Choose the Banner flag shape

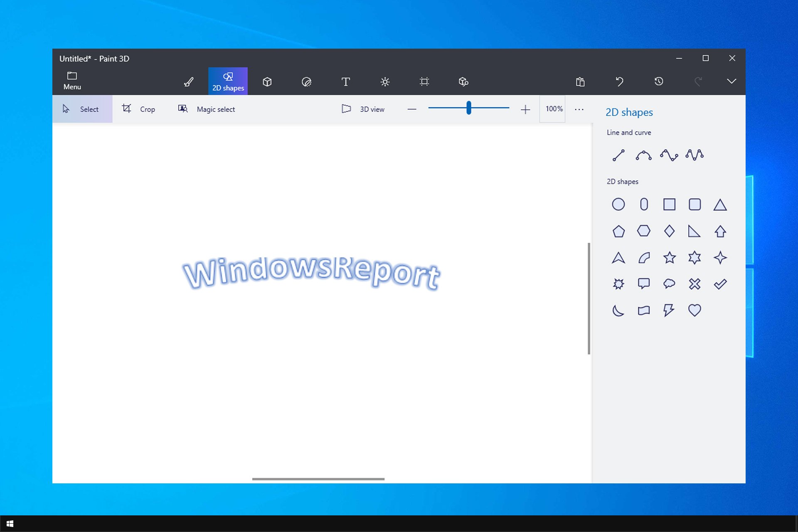644,310
